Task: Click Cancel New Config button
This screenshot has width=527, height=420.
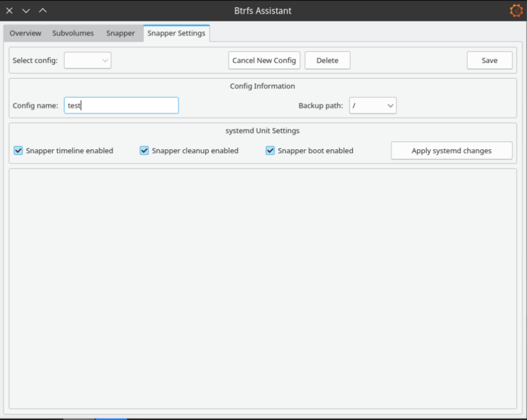Action: click(264, 61)
